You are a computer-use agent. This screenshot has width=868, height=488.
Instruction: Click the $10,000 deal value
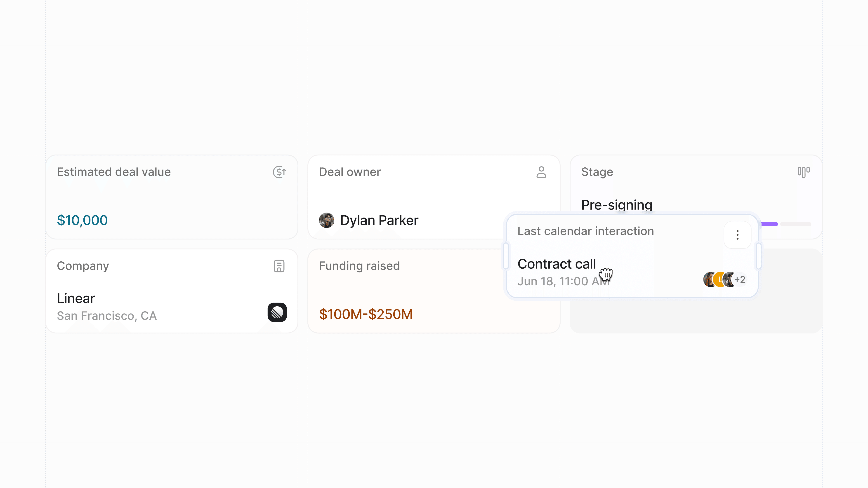click(x=82, y=220)
